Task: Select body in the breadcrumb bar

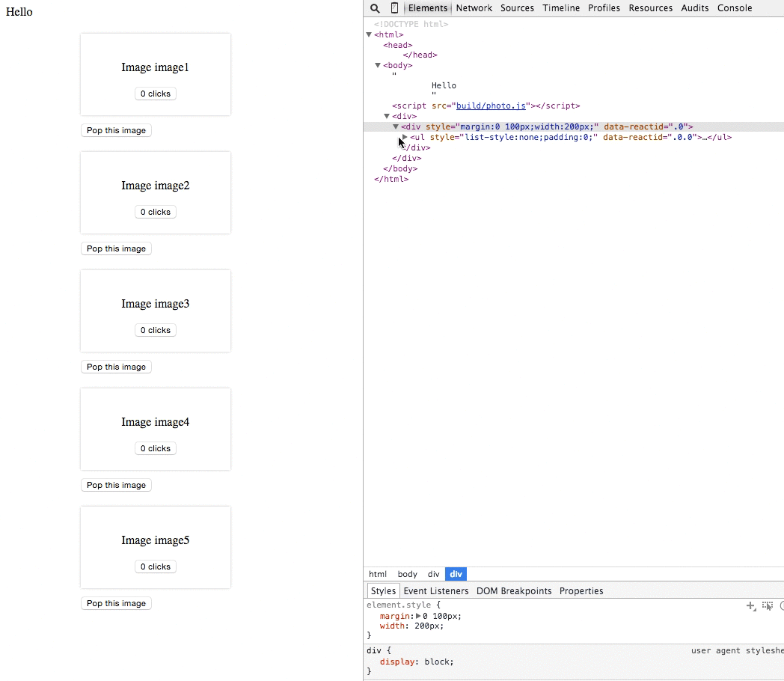Action: coord(407,574)
